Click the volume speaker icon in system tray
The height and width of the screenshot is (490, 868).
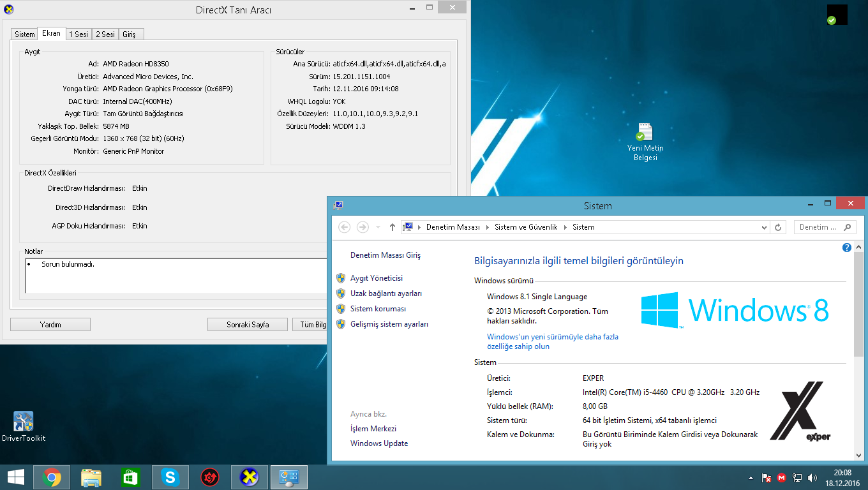tap(812, 478)
